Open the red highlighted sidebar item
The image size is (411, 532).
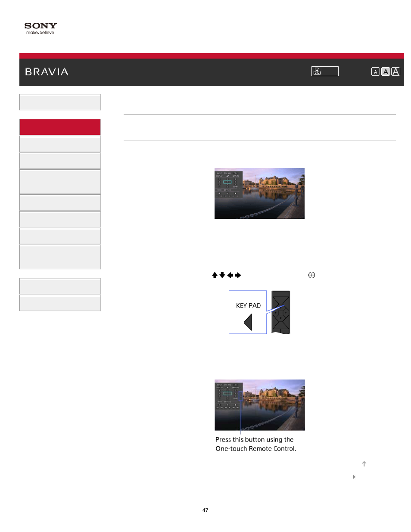point(60,127)
